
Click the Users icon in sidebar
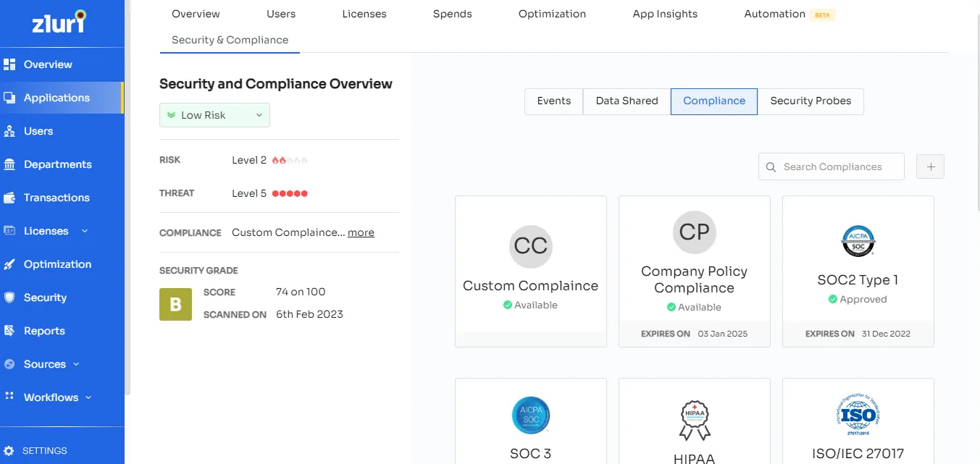(9, 131)
